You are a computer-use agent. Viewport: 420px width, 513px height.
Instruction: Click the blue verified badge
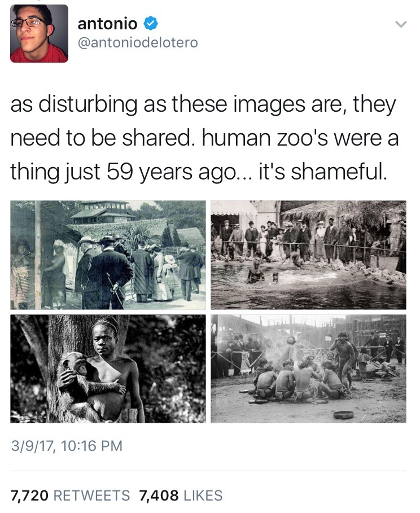(151, 23)
